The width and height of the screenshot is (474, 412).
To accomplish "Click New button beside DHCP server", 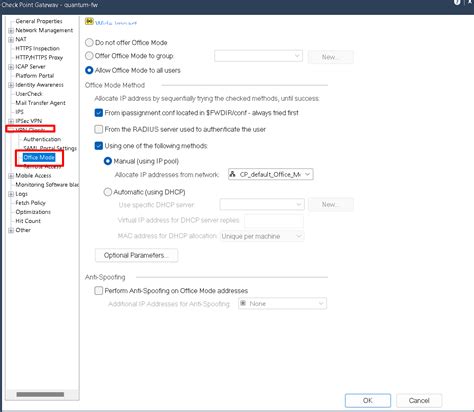I will (x=331, y=204).
